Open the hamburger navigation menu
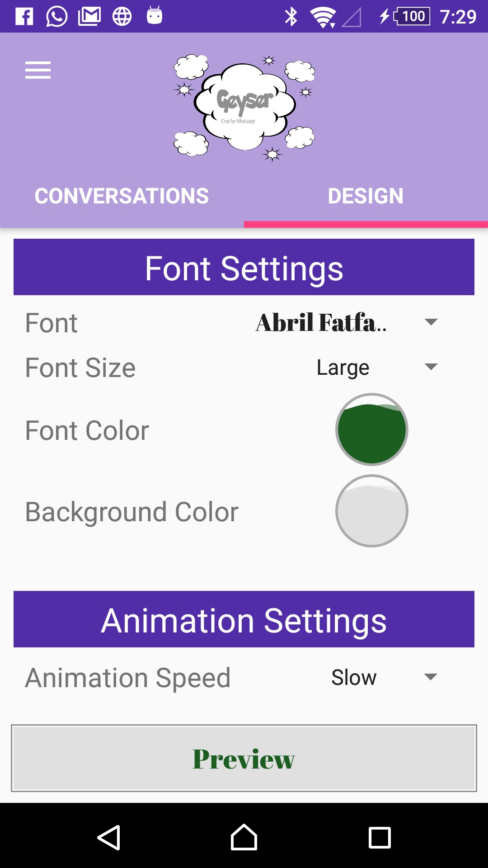Screen dimensions: 488x868 pyautogui.click(x=38, y=70)
